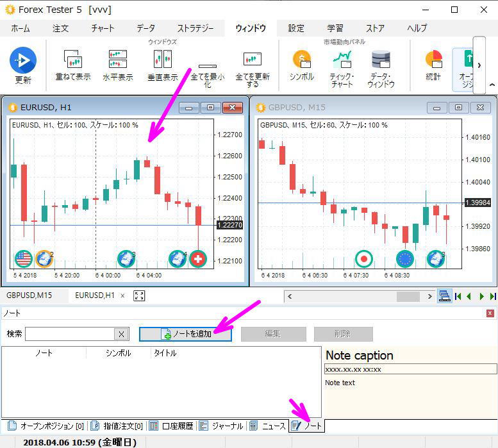Open the データ・ウィンドウ panel
Image resolution: width=498 pixels, height=448 pixels.
coord(381,60)
